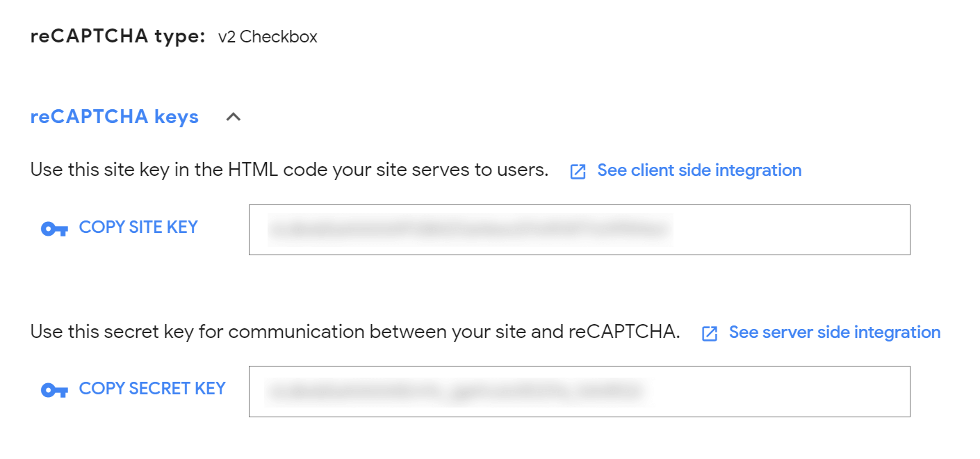Open See server side integration
Image resolution: width=980 pixels, height=459 pixels.
834,332
